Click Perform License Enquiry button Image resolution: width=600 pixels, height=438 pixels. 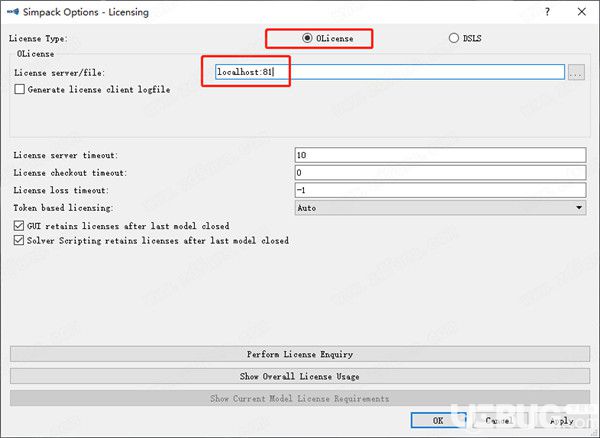click(300, 354)
